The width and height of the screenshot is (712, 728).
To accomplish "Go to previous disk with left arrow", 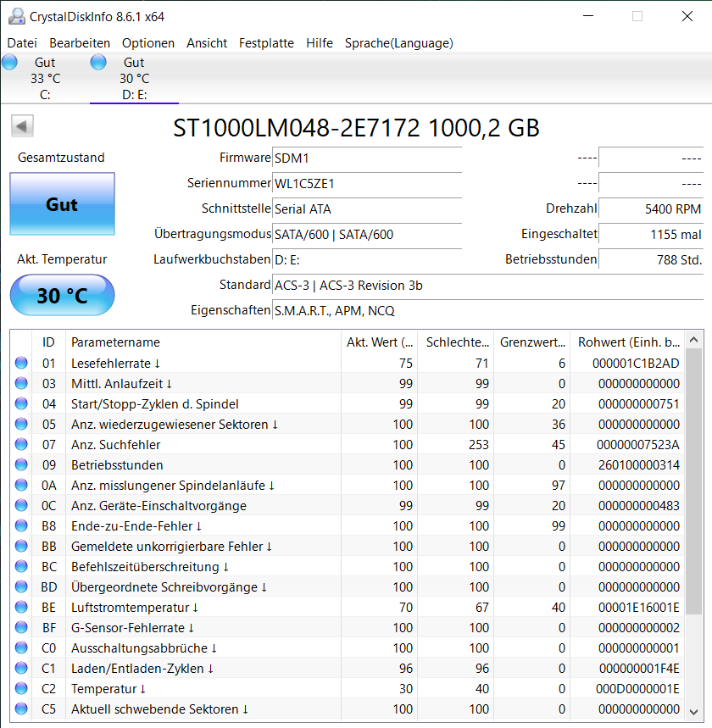I will click(x=22, y=125).
